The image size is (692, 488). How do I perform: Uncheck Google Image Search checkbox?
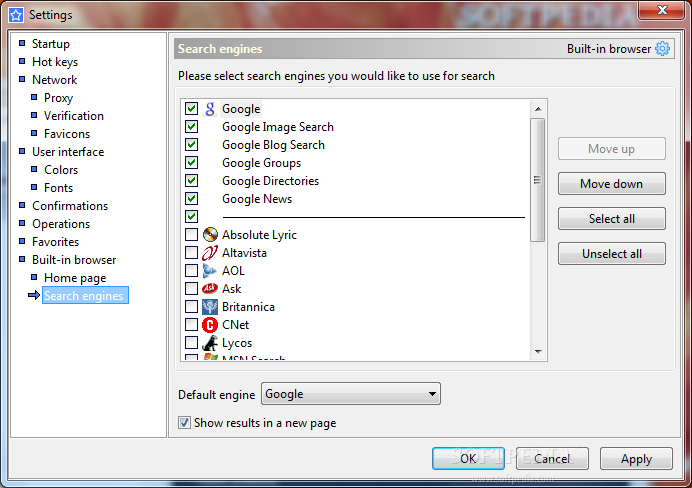point(191,127)
